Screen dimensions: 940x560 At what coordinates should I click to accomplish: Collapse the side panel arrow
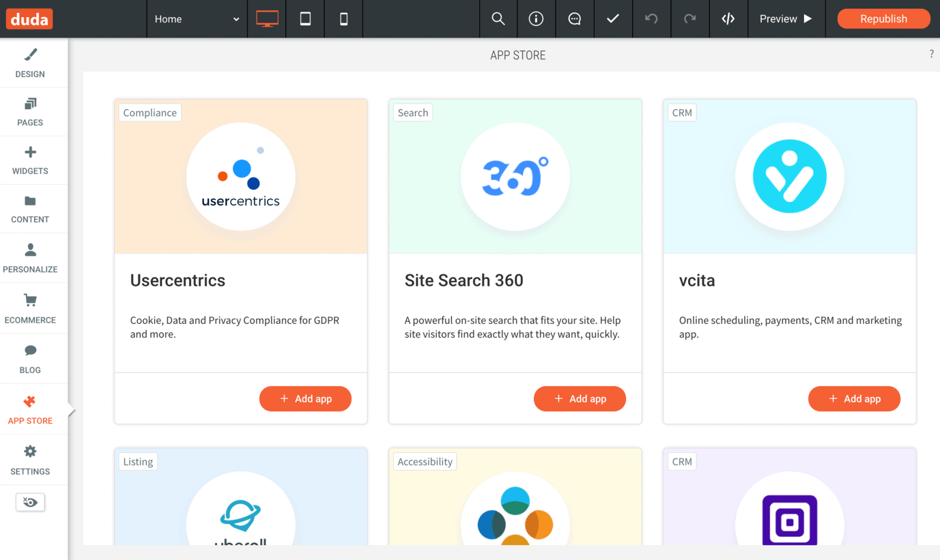pyautogui.click(x=72, y=410)
